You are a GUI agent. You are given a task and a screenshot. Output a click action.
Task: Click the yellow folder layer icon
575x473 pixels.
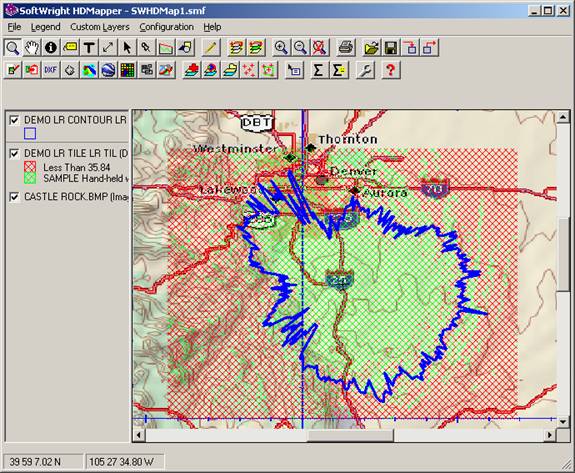click(x=230, y=70)
